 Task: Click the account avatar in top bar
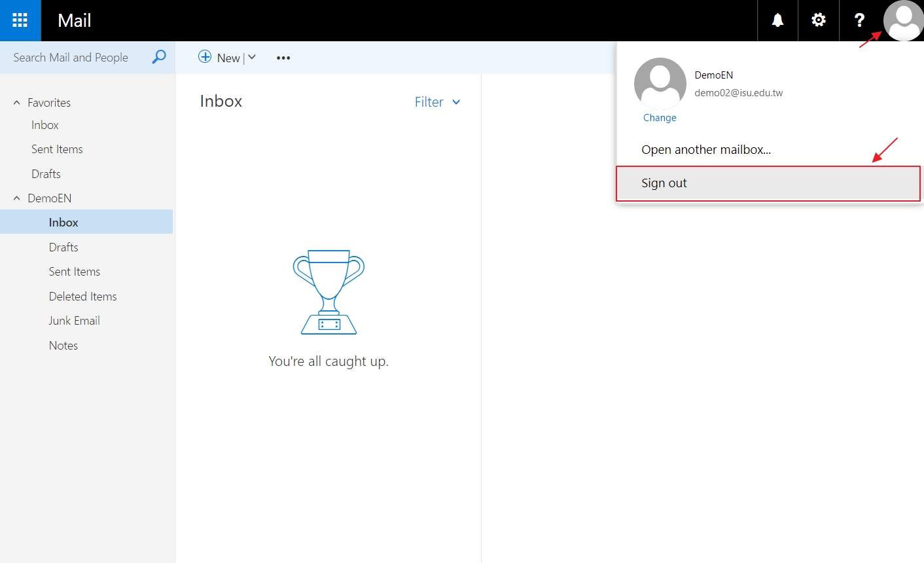(903, 20)
